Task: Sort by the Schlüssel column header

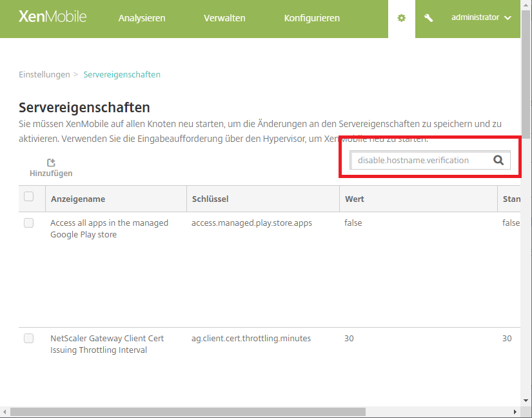Action: click(x=210, y=199)
